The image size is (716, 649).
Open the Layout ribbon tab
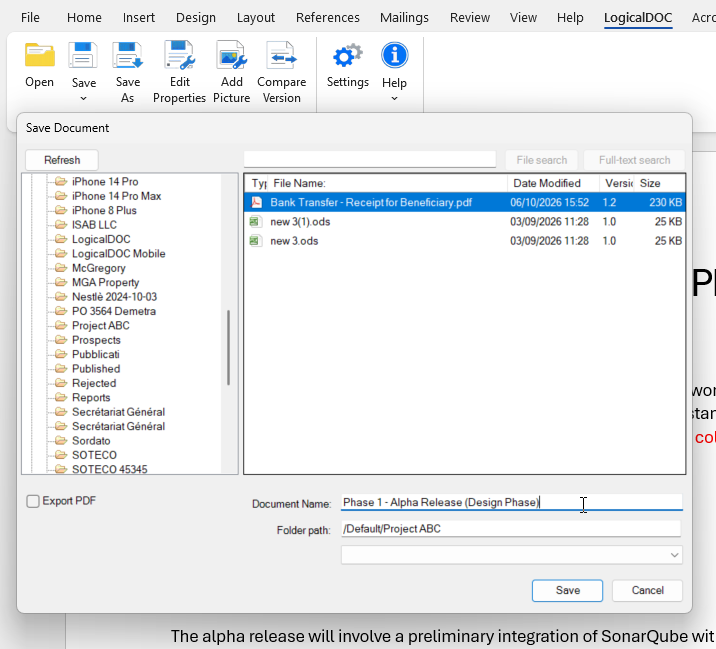pos(256,17)
